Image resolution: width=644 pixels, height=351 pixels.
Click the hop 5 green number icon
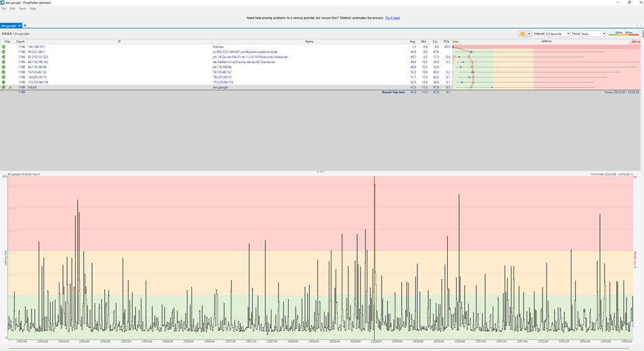(x=3, y=67)
